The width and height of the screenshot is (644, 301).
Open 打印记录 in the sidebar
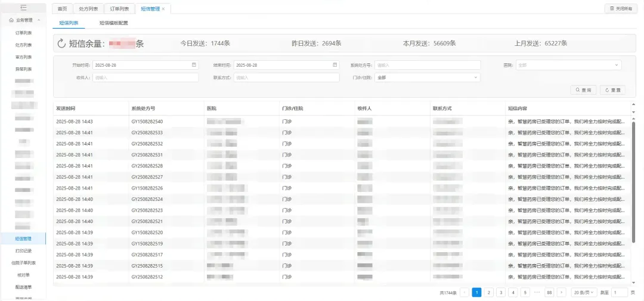(x=23, y=251)
